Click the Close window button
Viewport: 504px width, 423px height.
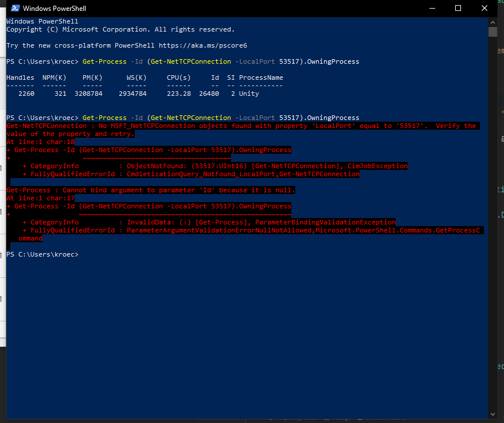tap(485, 8)
